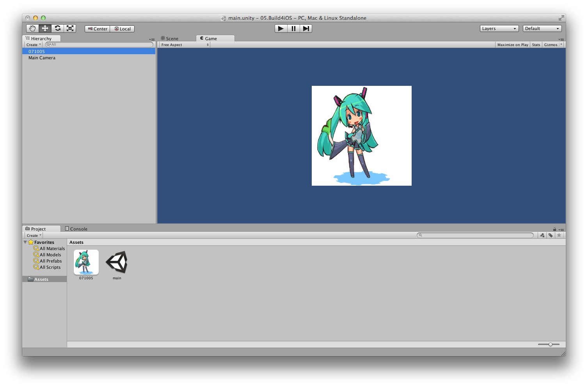Toggle Maximize on Play
This screenshot has height=387, width=588.
tap(513, 45)
